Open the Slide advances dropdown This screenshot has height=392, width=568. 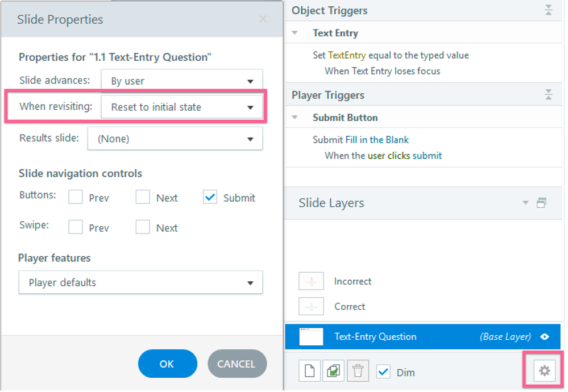point(181,81)
